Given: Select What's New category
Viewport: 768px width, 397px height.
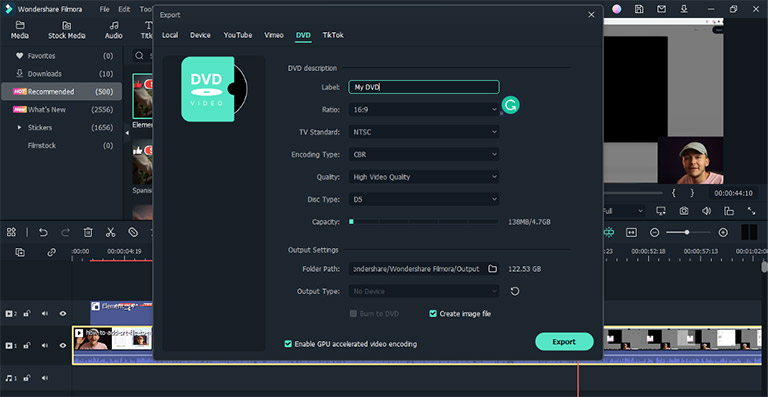Looking at the screenshot, I should coord(62,110).
